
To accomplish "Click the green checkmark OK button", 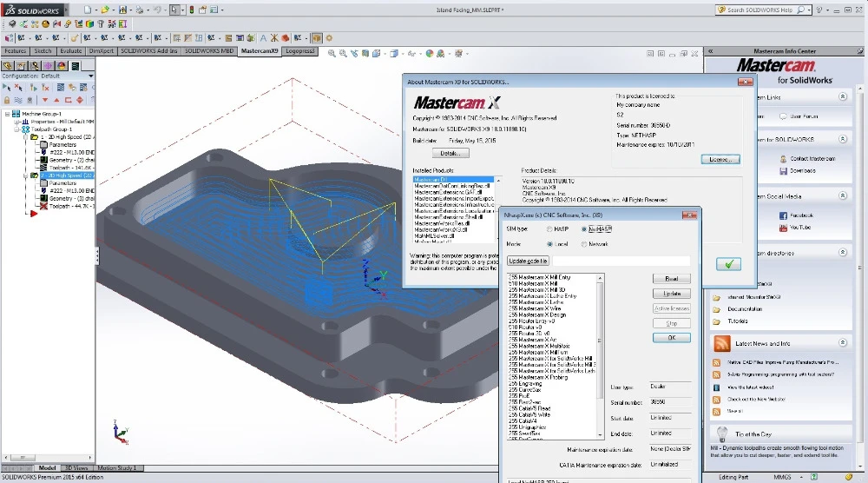I will [729, 264].
